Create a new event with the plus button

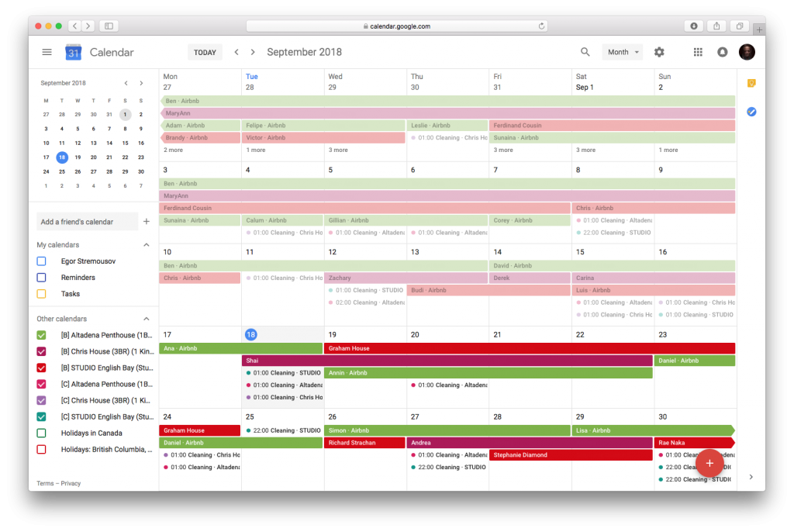click(x=709, y=463)
